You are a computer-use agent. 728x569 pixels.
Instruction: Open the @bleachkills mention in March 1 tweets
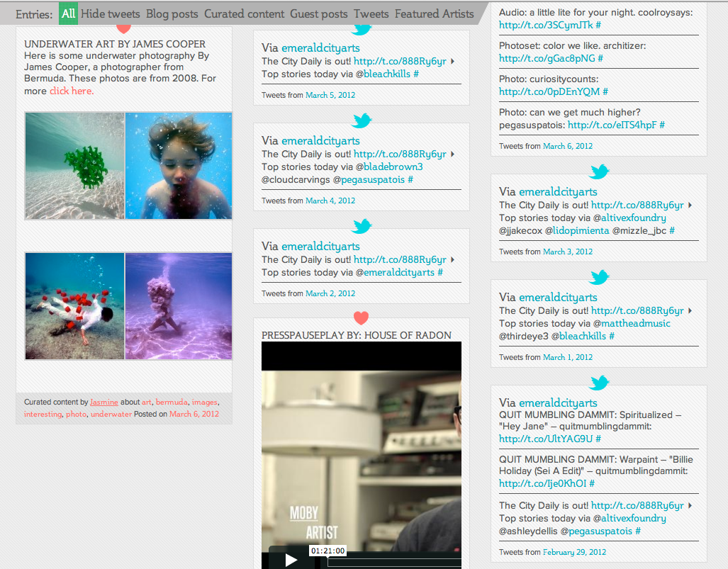click(x=583, y=336)
